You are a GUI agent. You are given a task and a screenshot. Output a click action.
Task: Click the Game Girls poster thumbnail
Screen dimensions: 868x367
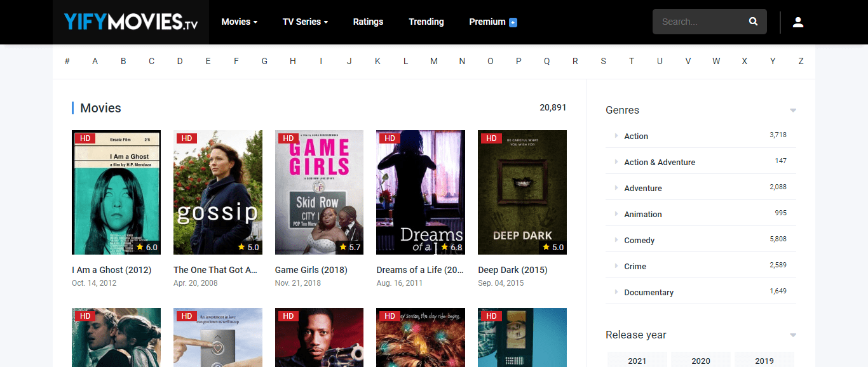[x=319, y=192]
